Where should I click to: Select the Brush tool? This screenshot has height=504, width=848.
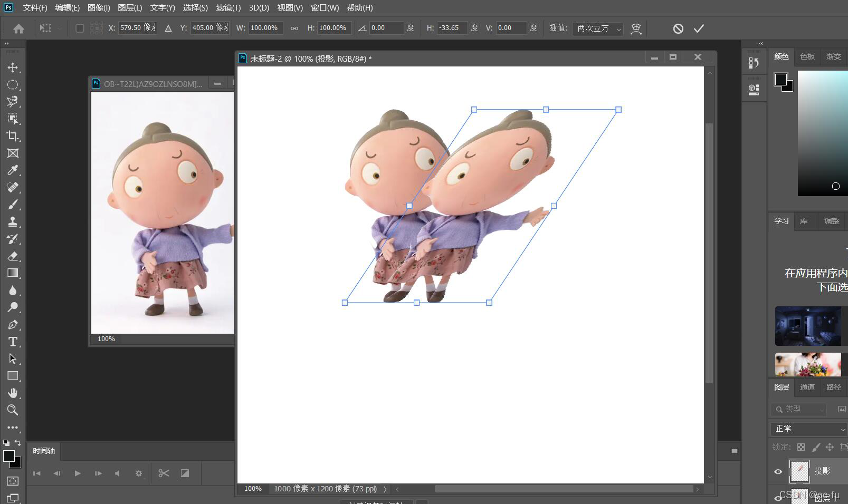point(13,205)
